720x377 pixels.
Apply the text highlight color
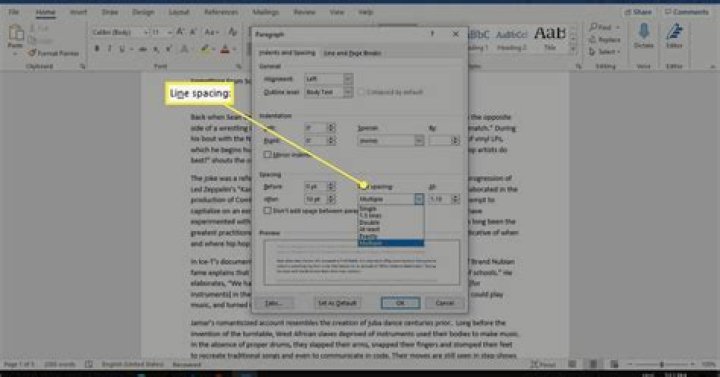204,49
